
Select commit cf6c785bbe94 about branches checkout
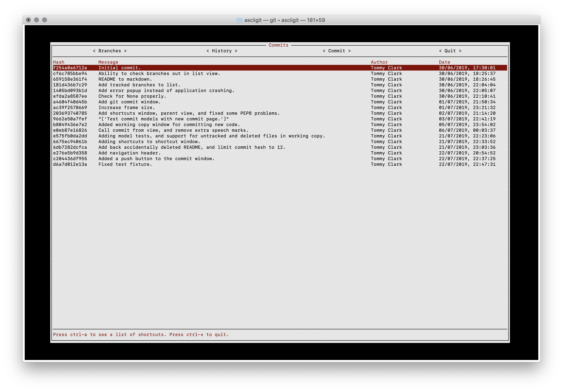click(159, 73)
